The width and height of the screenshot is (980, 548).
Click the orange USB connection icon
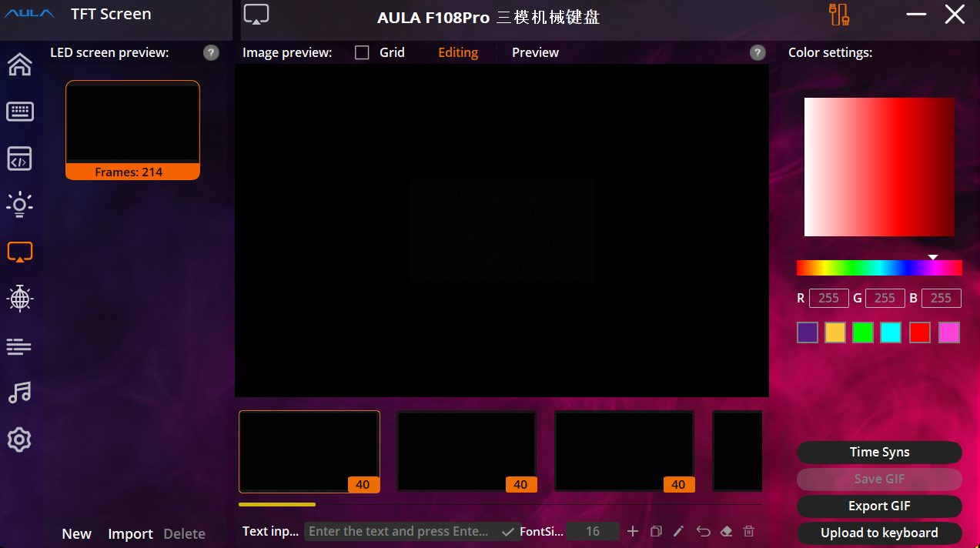tap(838, 15)
